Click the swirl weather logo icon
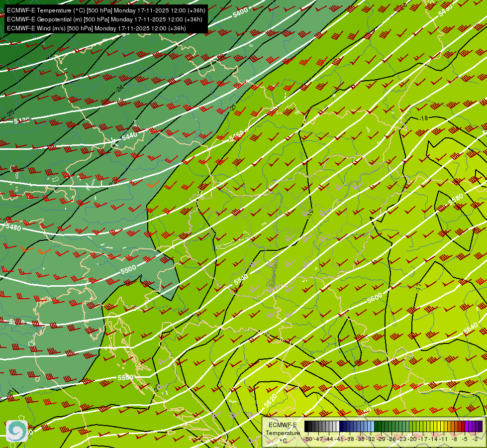487x448 pixels. [17, 431]
